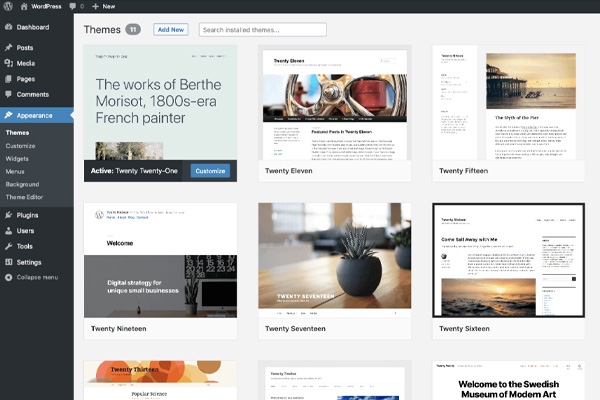Click the Dashboard gauge icon

tap(8, 27)
